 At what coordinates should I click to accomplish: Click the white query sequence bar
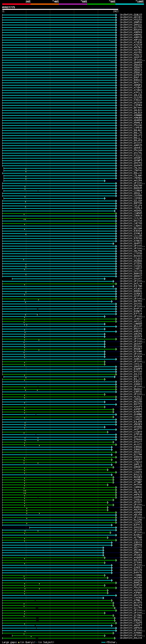coord(60,9)
